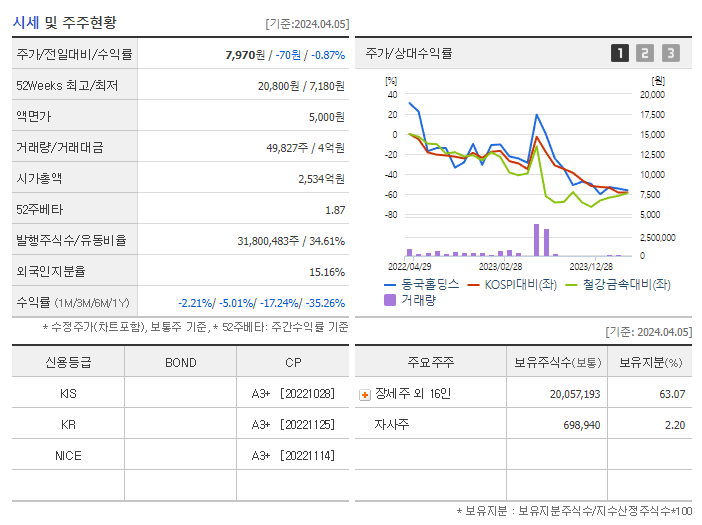This screenshot has width=702, height=525.
Task: Click the 신용등급 column header
Action: pos(68,362)
